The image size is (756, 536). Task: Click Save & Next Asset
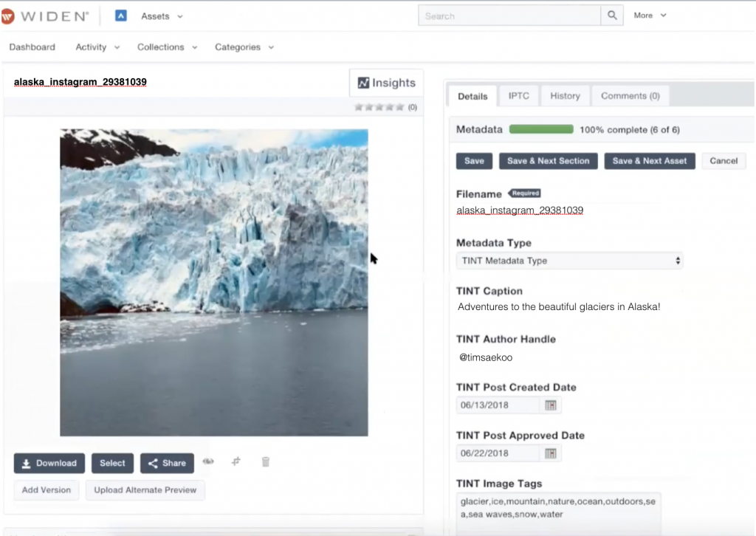[x=650, y=161]
